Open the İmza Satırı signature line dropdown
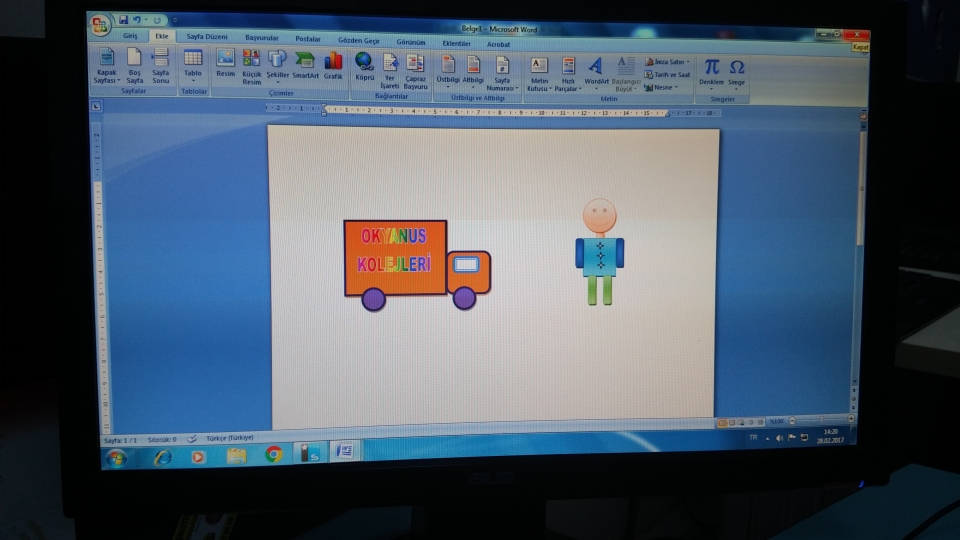Image resolution: width=960 pixels, height=540 pixels. point(667,62)
